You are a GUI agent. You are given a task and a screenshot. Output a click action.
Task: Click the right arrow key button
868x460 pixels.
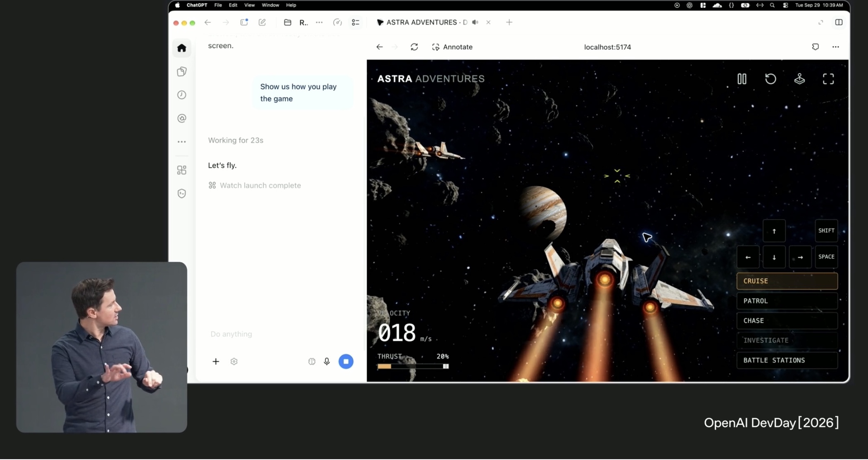click(x=800, y=257)
